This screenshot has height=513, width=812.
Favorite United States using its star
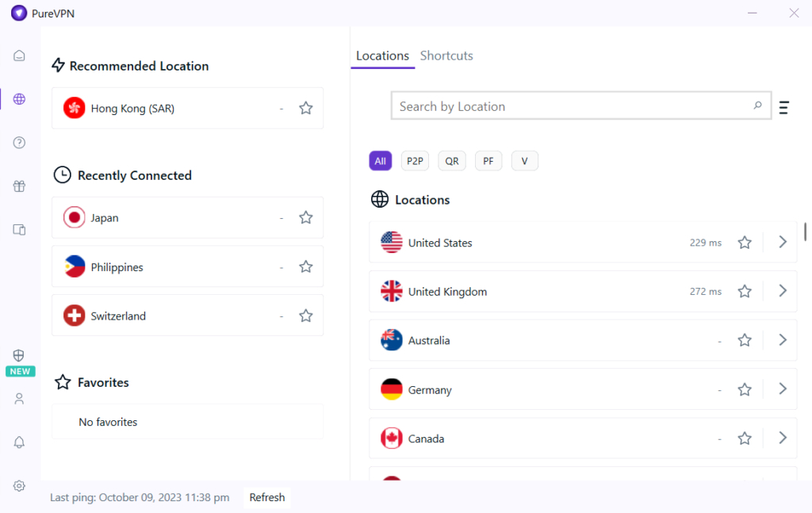[744, 242]
